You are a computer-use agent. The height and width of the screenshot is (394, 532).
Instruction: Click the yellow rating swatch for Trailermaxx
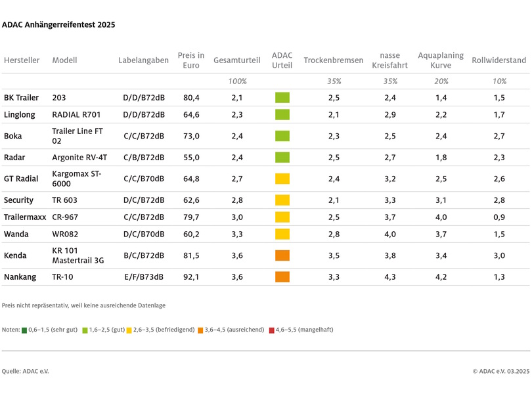tap(282, 217)
